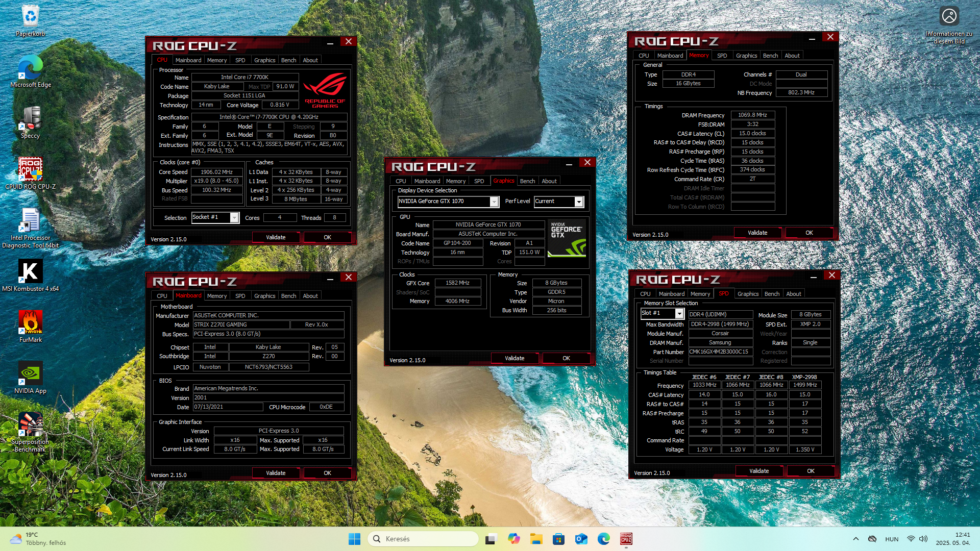
Task: Click the ROG CPU-Z taskbar icon
Action: click(x=626, y=539)
